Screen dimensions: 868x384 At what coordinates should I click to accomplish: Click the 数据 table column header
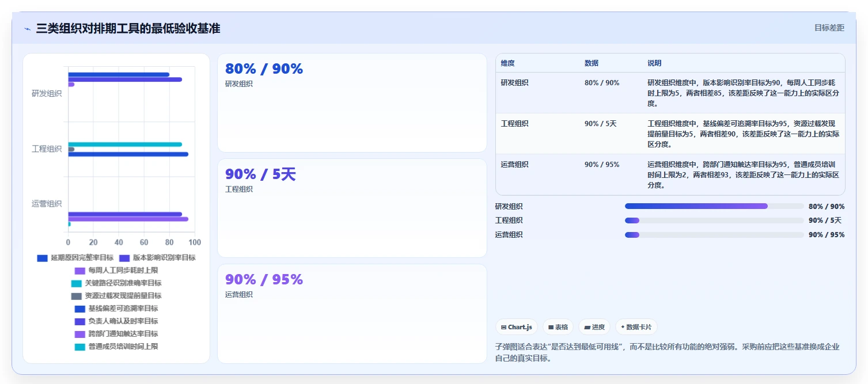pos(592,63)
